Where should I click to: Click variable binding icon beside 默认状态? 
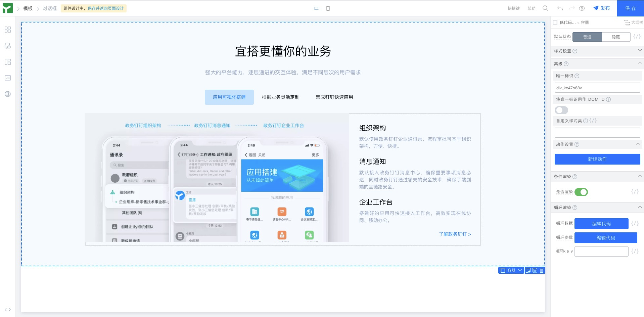click(x=637, y=36)
